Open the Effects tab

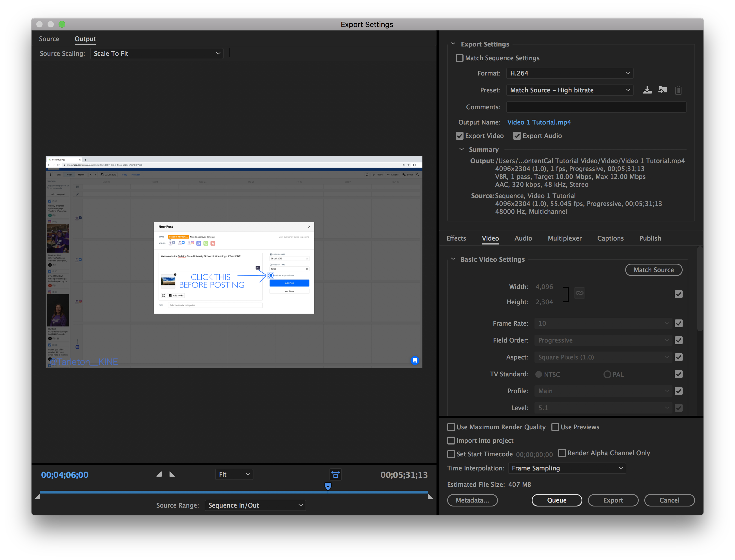[456, 238]
